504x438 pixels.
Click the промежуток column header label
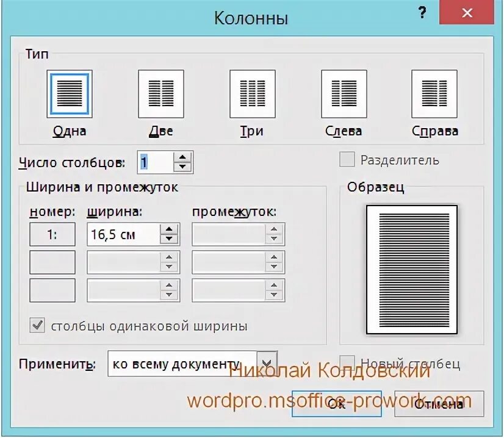[x=234, y=212]
